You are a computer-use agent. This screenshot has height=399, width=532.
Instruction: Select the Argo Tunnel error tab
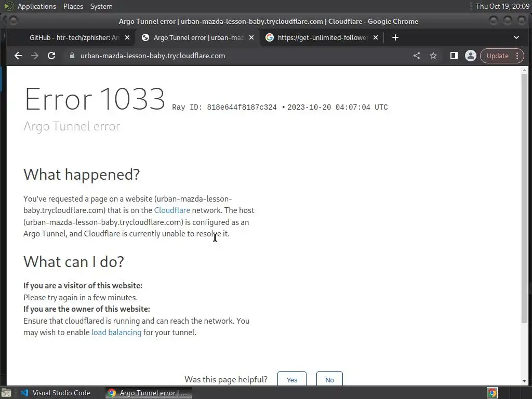(x=197, y=37)
